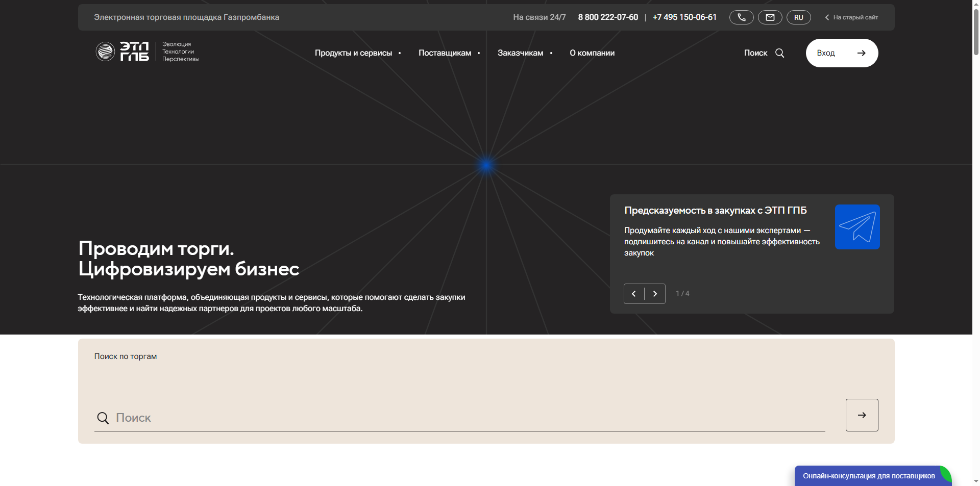Open Предсказуемость в закупках с ЭТП ГПБ headline
Image resolution: width=980 pixels, height=486 pixels.
[716, 210]
